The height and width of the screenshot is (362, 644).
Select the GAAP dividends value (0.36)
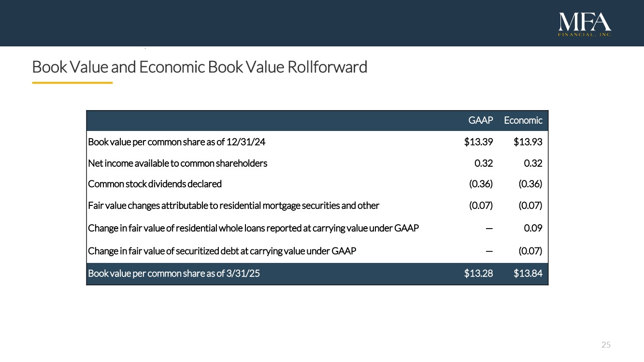pyautogui.click(x=481, y=184)
